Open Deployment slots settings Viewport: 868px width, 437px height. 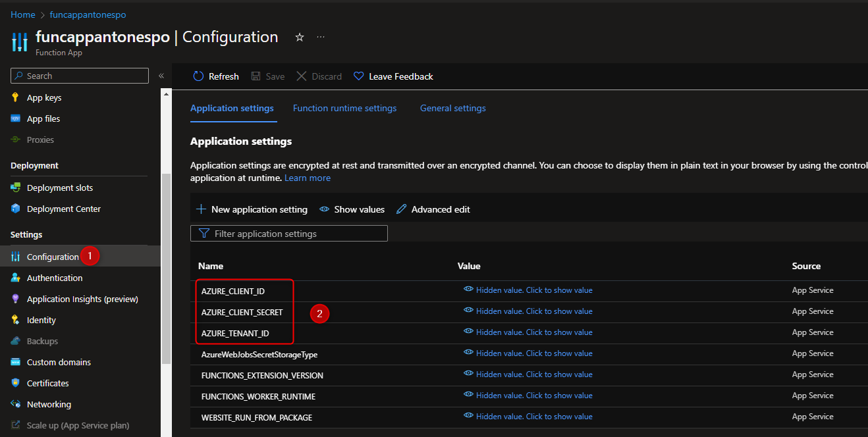click(60, 187)
